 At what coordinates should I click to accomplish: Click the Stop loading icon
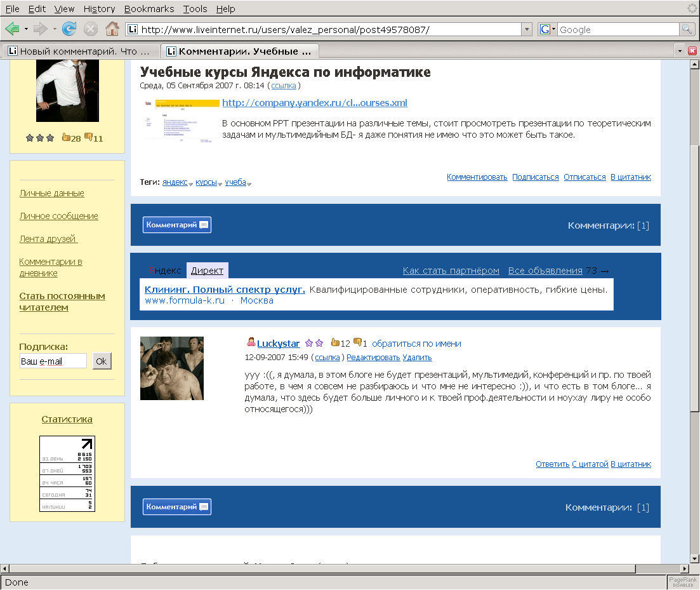point(91,29)
